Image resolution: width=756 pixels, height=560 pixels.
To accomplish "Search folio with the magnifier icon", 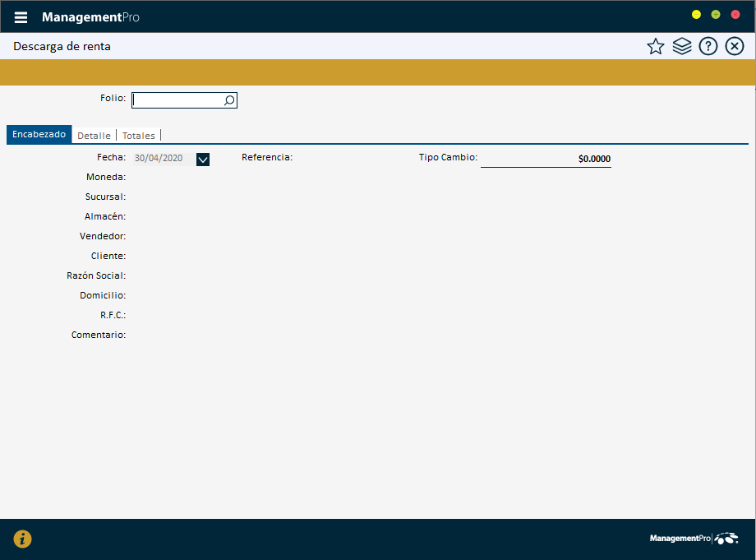I will click(x=229, y=100).
